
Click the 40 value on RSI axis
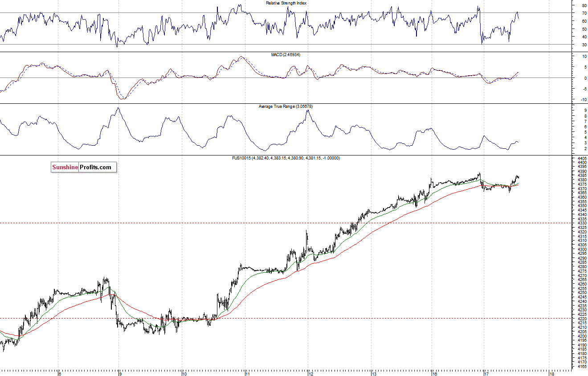(584, 37)
